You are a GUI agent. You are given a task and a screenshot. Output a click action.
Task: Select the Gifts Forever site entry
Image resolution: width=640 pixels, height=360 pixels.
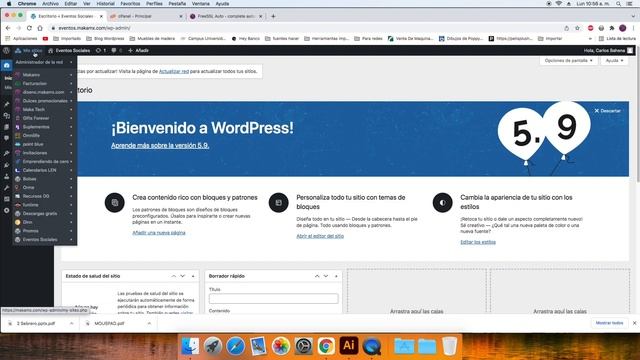[44, 118]
